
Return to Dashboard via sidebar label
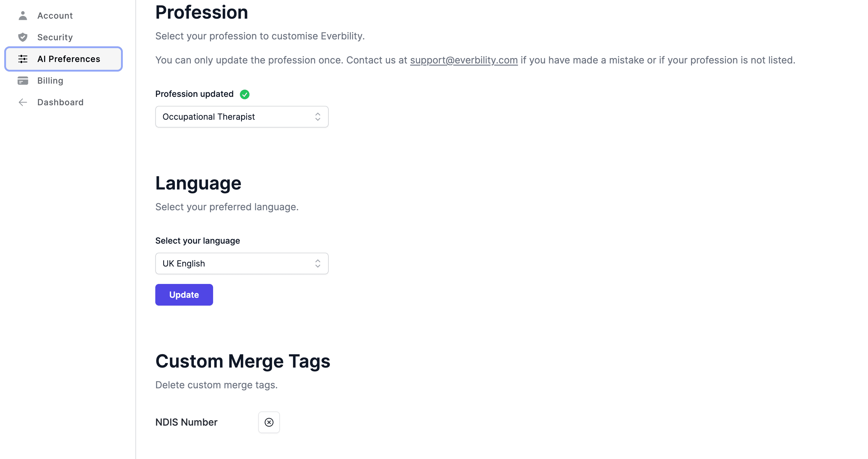point(60,102)
